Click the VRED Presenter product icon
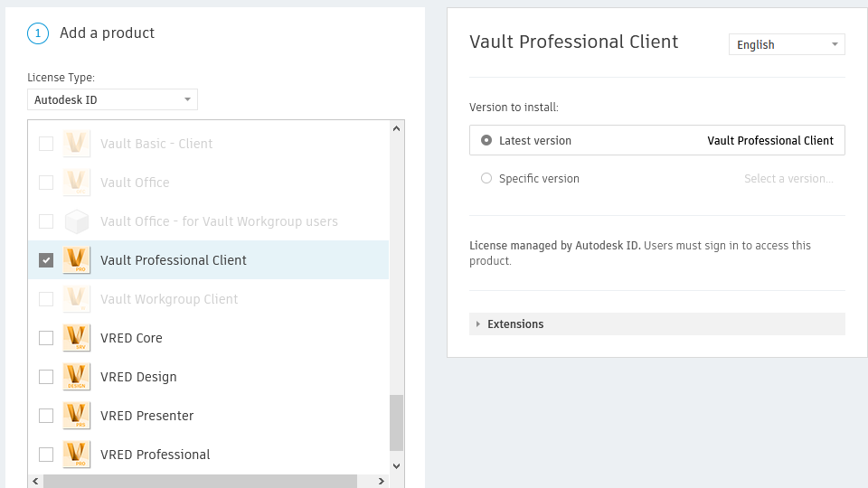868x488 pixels. [77, 416]
